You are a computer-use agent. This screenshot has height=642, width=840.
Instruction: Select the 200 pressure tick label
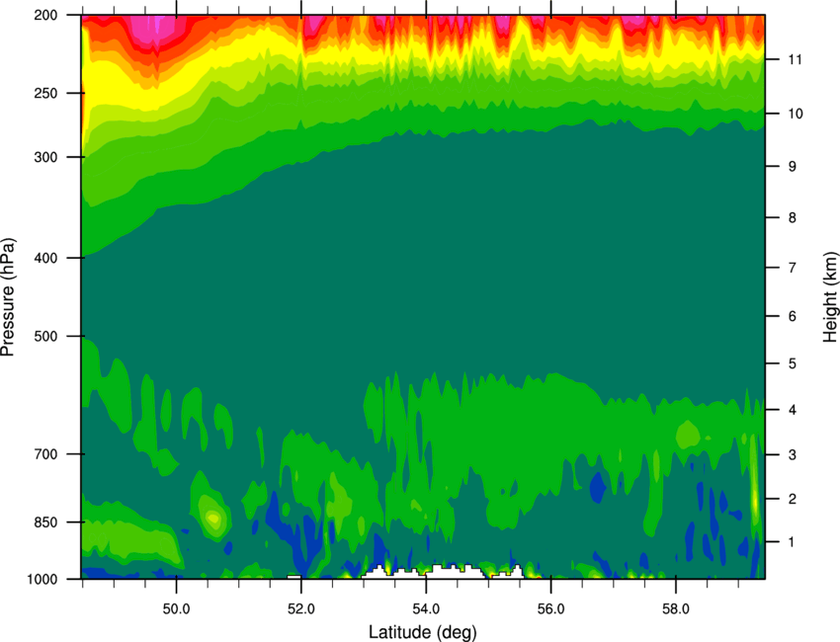coord(46,15)
